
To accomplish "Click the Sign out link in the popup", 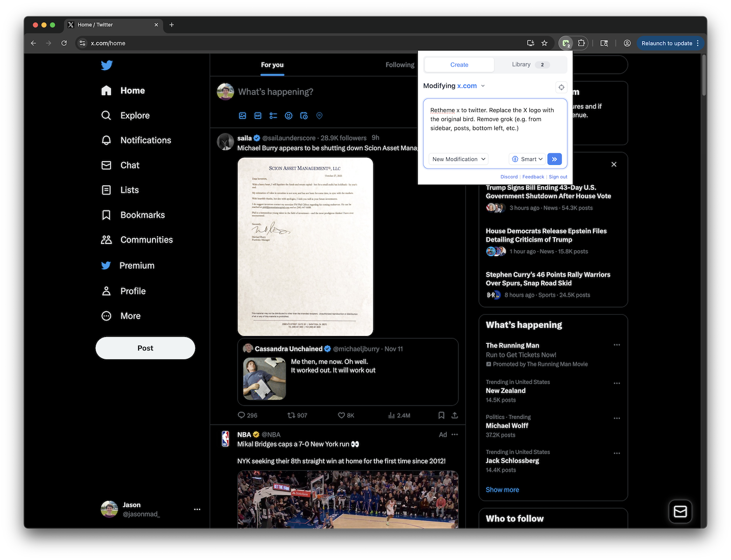I will (x=558, y=176).
